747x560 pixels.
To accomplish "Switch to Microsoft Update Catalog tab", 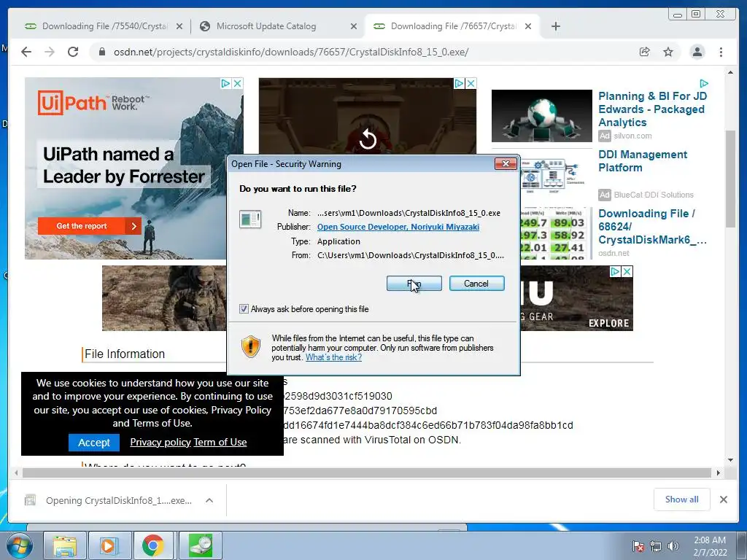I will point(266,26).
